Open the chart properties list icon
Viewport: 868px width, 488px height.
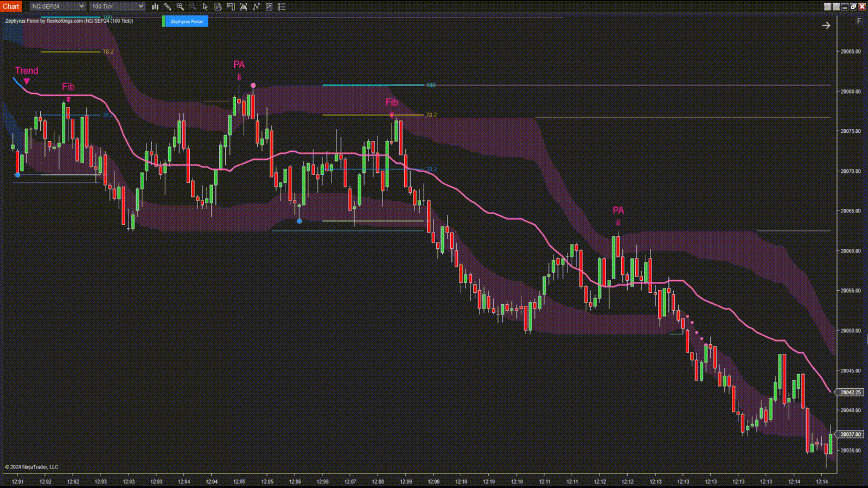(x=282, y=7)
